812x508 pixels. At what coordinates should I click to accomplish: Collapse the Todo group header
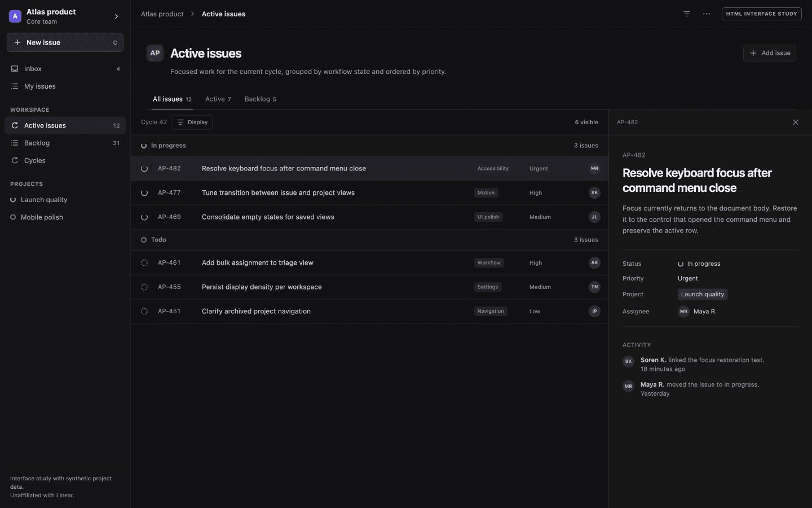[x=369, y=240]
